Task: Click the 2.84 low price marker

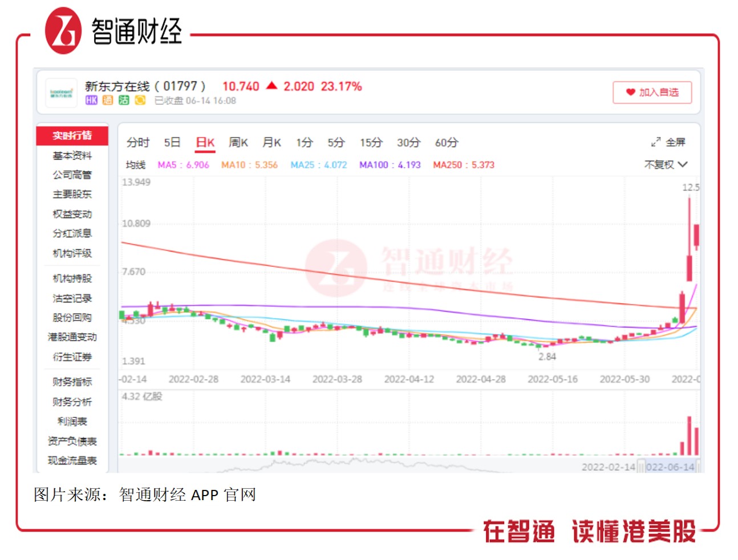Action: (x=547, y=357)
